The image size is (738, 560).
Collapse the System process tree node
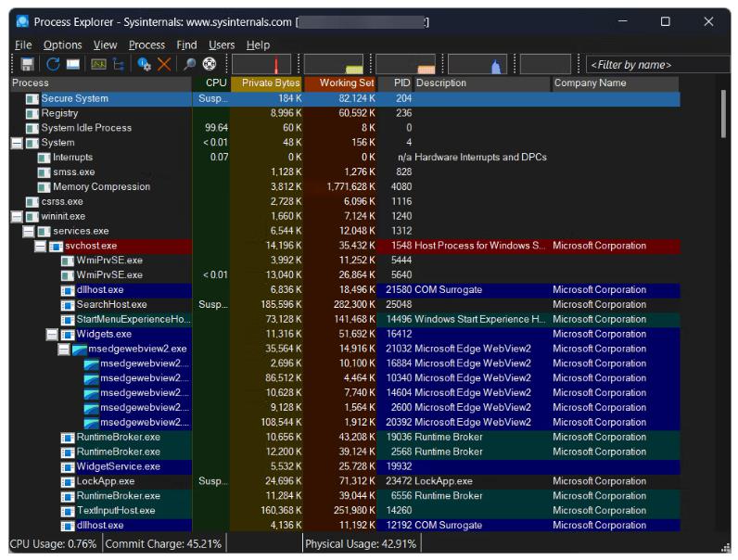pos(17,143)
